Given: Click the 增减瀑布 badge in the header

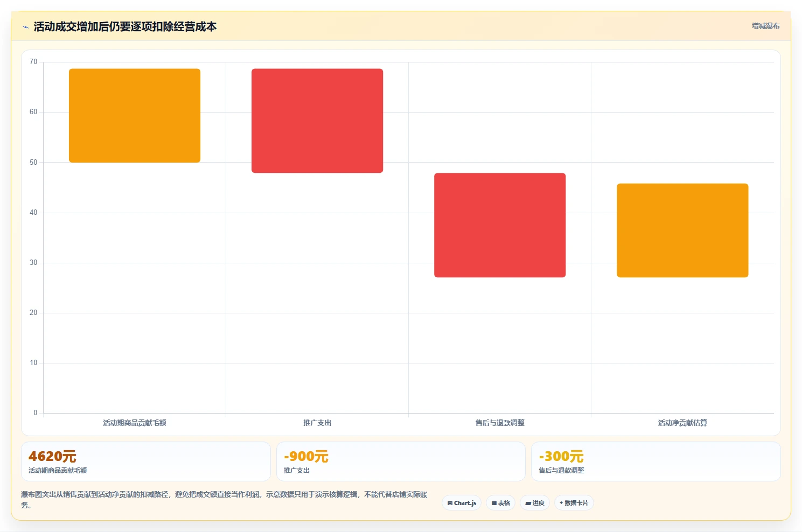Looking at the screenshot, I should pyautogui.click(x=765, y=26).
